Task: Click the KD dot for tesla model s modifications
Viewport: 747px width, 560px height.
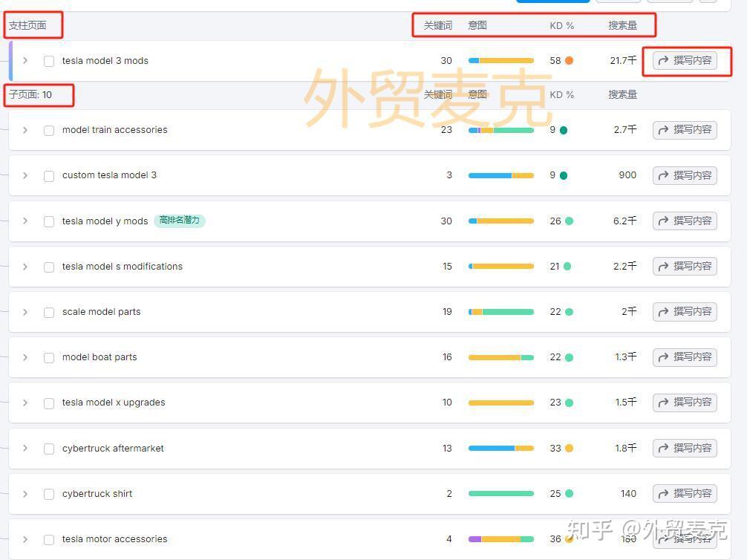Action: click(x=567, y=267)
